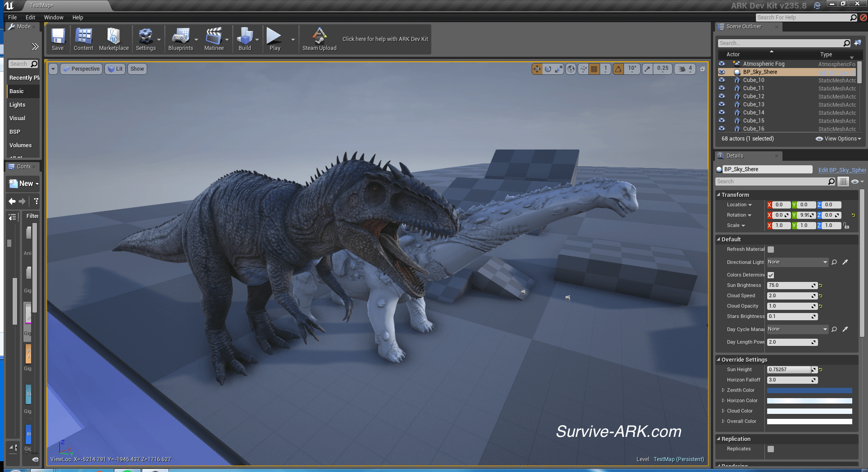868x472 pixels.
Task: Click the New asset button
Action: [x=24, y=184]
